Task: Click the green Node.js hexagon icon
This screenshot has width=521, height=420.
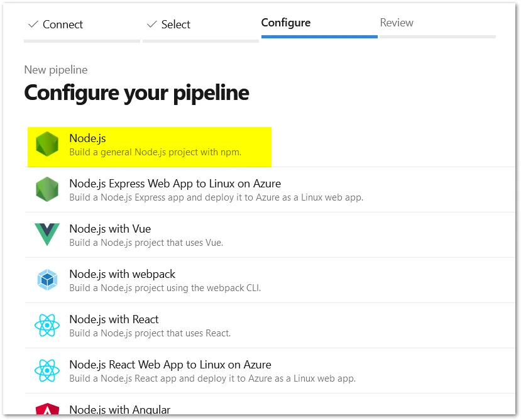Action: pyautogui.click(x=47, y=144)
